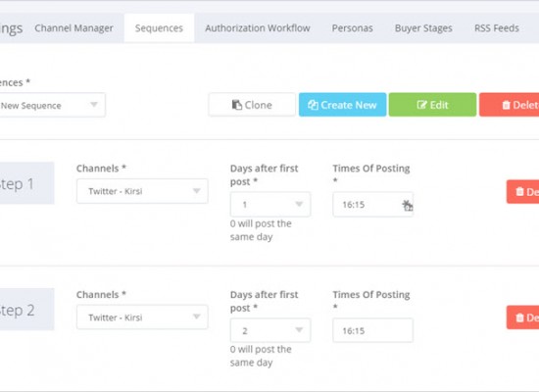Open Step 2 days after first post dropdown
Viewport: 539px width, 392px height.
(x=270, y=330)
